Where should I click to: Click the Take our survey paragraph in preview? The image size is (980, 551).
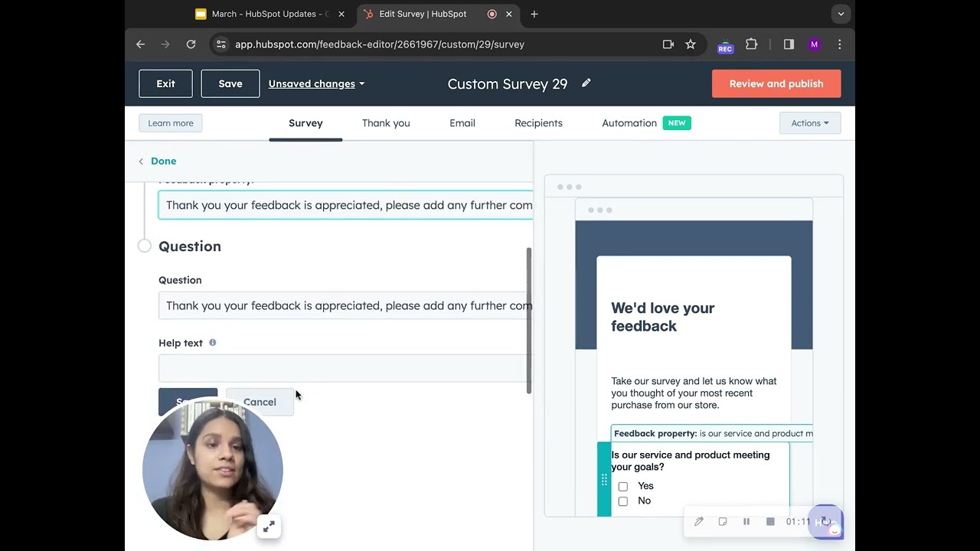pos(694,393)
